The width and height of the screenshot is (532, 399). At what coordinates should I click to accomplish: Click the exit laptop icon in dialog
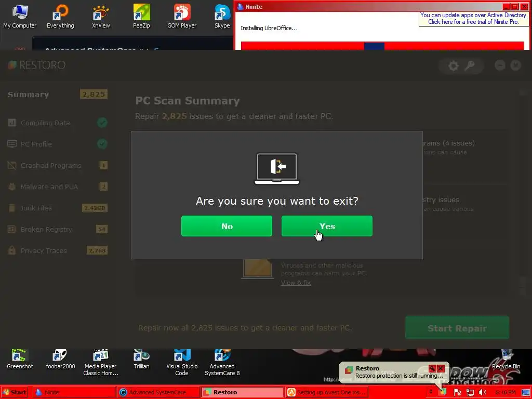tap(277, 169)
